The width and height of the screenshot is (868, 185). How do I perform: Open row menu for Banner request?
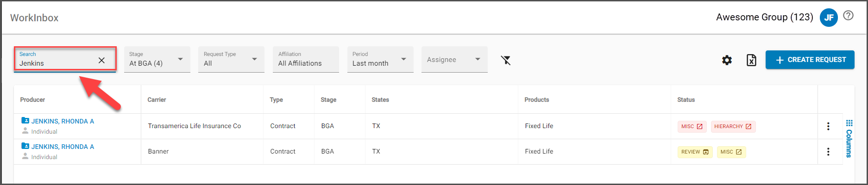click(828, 152)
